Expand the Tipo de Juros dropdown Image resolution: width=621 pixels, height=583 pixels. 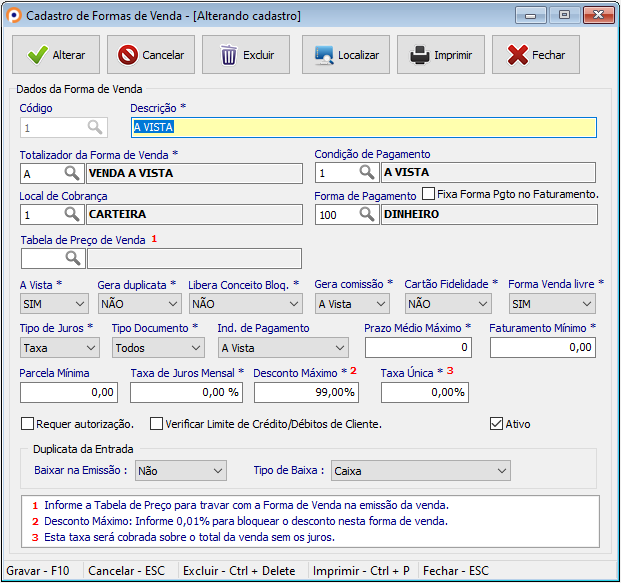(59, 347)
